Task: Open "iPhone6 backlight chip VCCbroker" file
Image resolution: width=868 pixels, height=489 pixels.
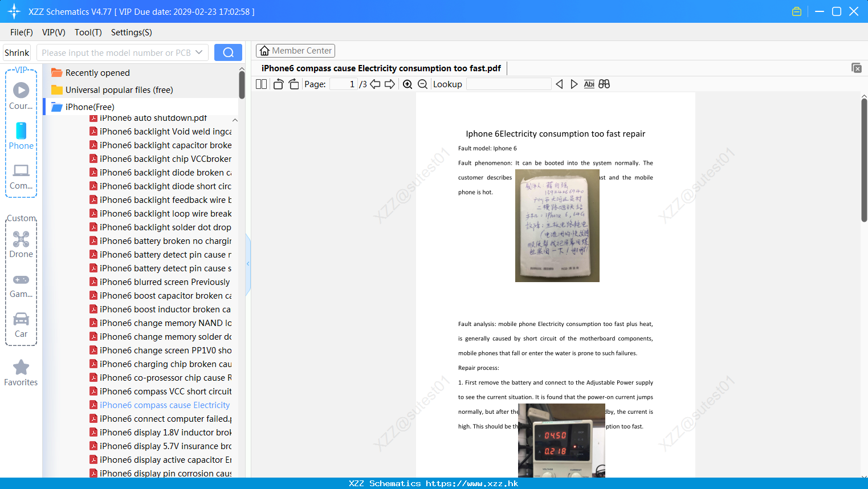Action: point(161,159)
